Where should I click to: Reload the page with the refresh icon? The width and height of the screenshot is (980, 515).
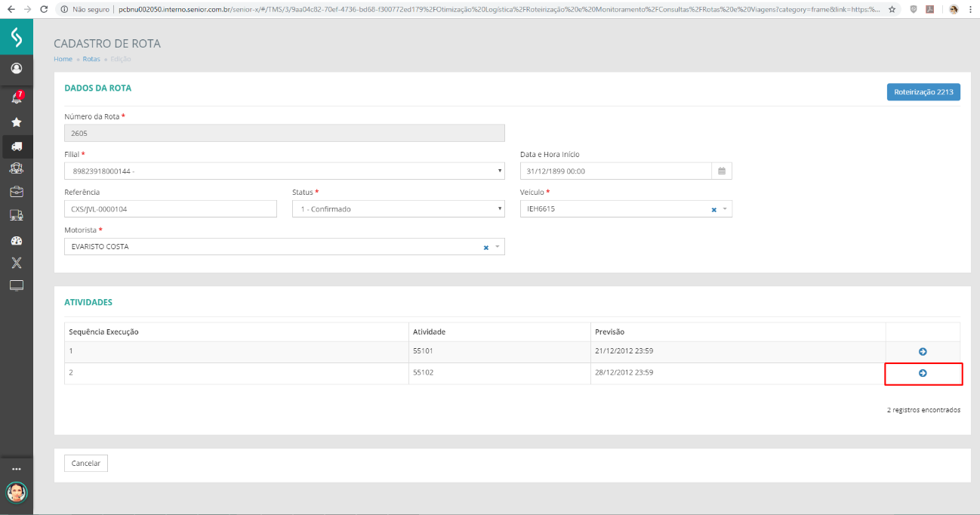(45, 10)
